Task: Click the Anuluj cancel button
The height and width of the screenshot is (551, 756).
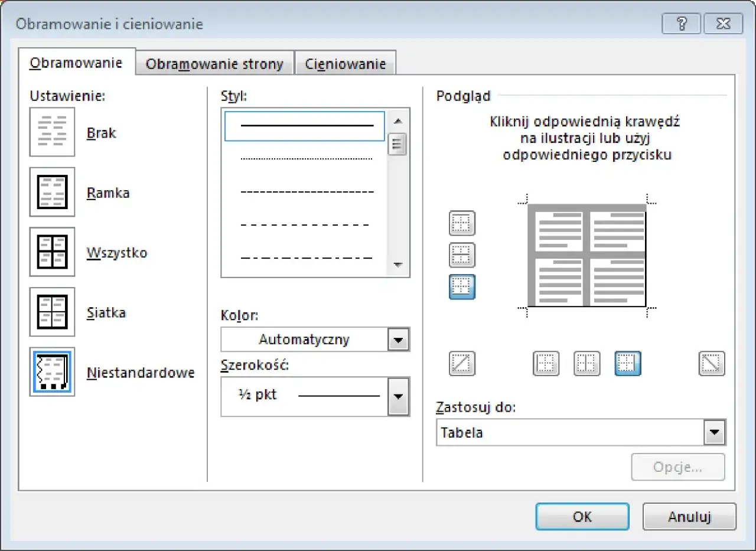Action: 689,517
